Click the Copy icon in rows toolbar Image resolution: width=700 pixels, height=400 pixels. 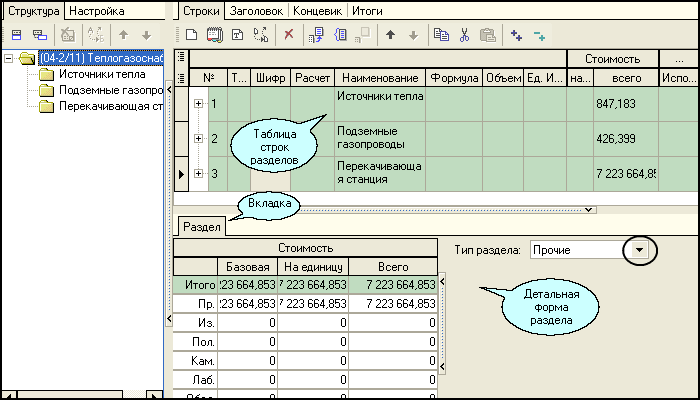[442, 35]
